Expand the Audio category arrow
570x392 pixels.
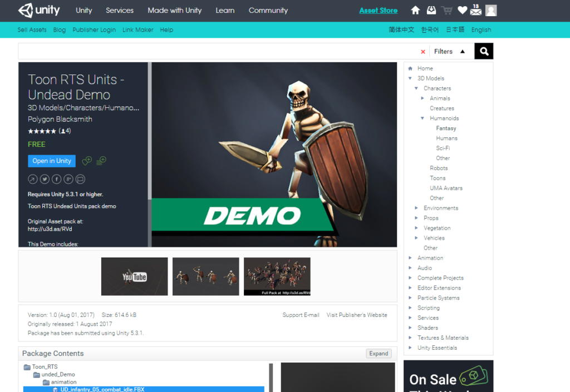pos(410,268)
